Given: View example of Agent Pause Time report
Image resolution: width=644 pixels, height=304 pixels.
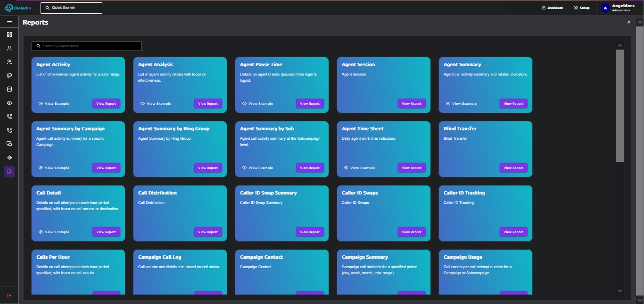Looking at the screenshot, I should (257, 104).
